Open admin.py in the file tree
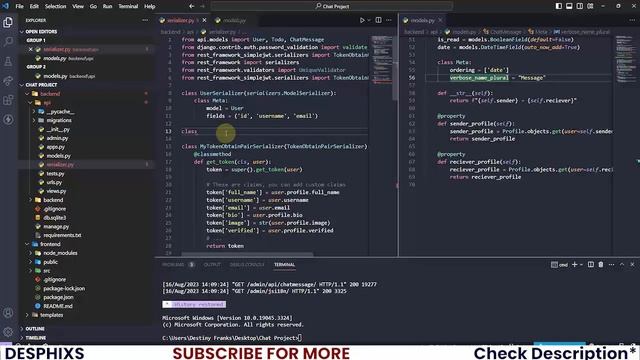Image resolution: width=640 pixels, height=360 pixels. click(57, 138)
